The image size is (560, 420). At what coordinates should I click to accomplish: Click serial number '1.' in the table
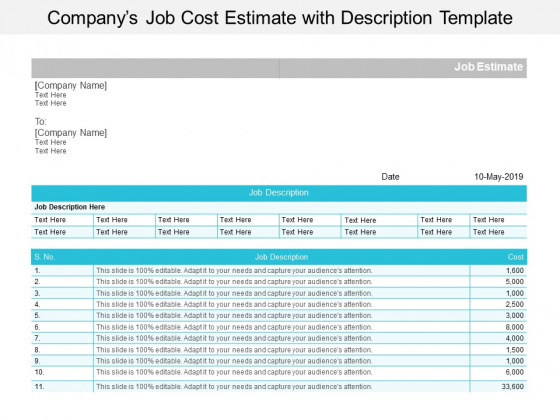point(38,271)
